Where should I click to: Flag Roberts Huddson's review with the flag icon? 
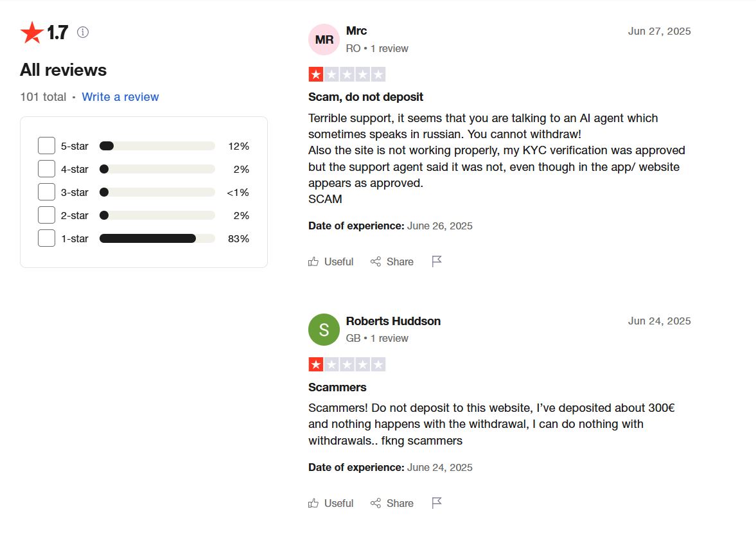(437, 503)
